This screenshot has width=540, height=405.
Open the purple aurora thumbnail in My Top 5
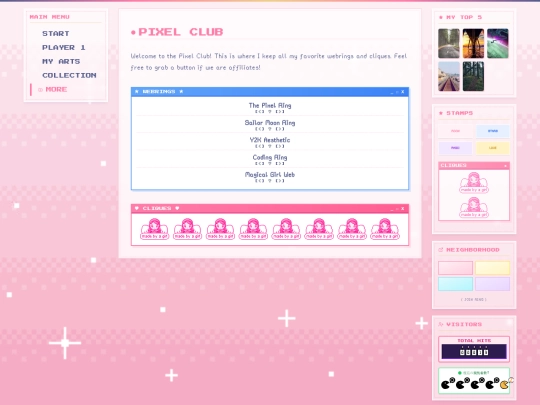coord(498,43)
